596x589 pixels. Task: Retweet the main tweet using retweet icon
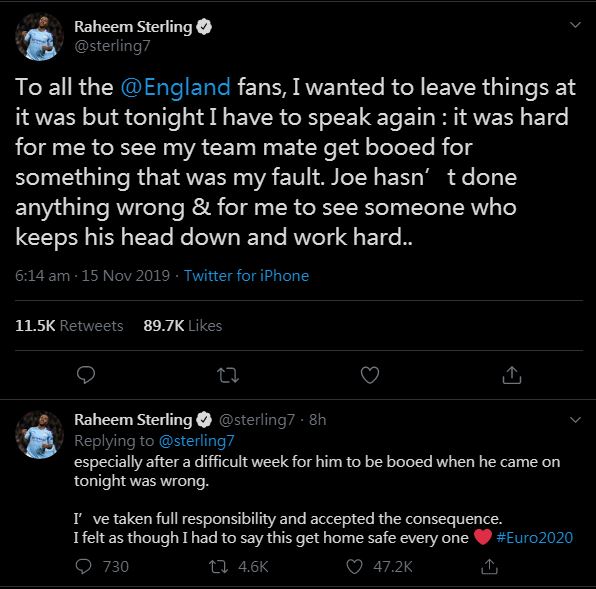click(228, 375)
